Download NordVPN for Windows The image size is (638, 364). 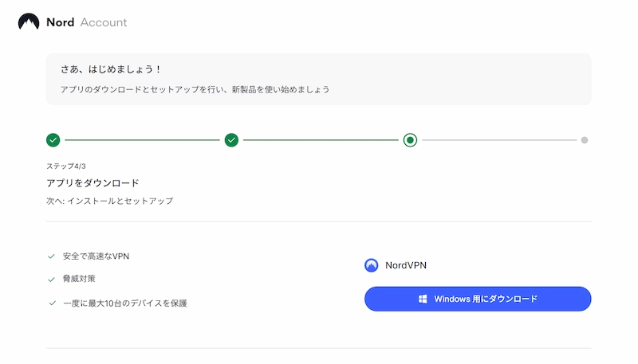pos(478,299)
